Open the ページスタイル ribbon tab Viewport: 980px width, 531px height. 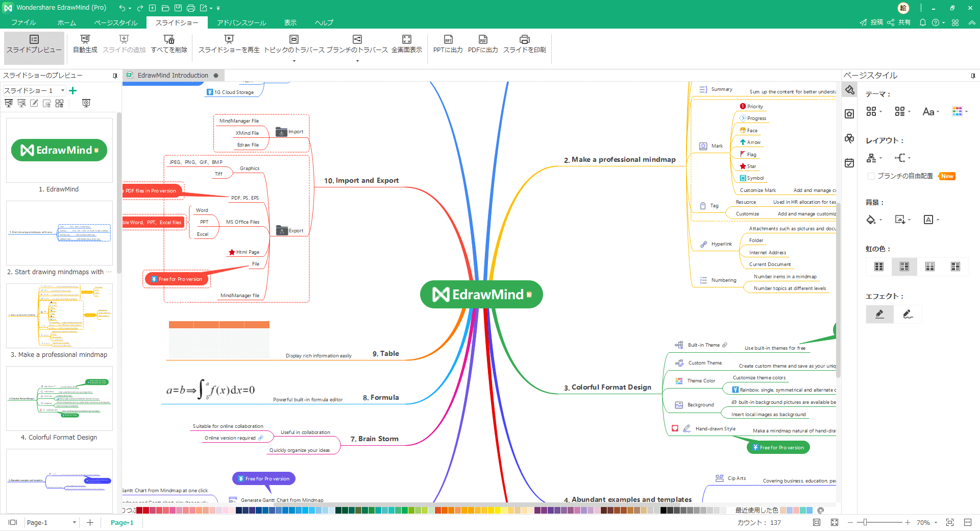pos(116,22)
